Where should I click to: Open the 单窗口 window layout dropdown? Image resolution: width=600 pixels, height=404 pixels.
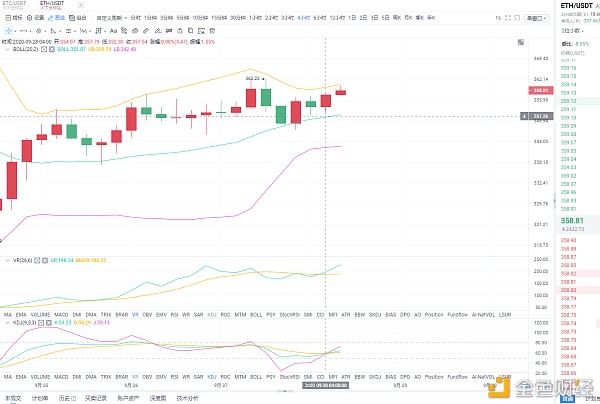(x=537, y=18)
